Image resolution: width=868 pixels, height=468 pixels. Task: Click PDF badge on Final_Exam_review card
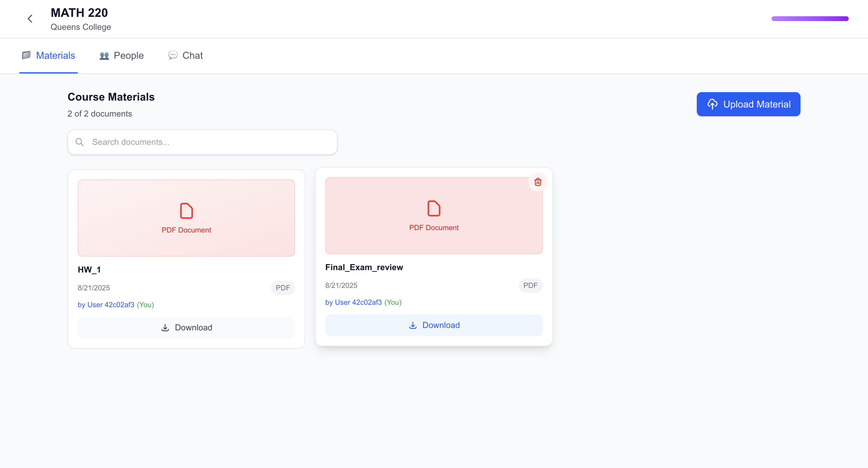click(x=530, y=285)
